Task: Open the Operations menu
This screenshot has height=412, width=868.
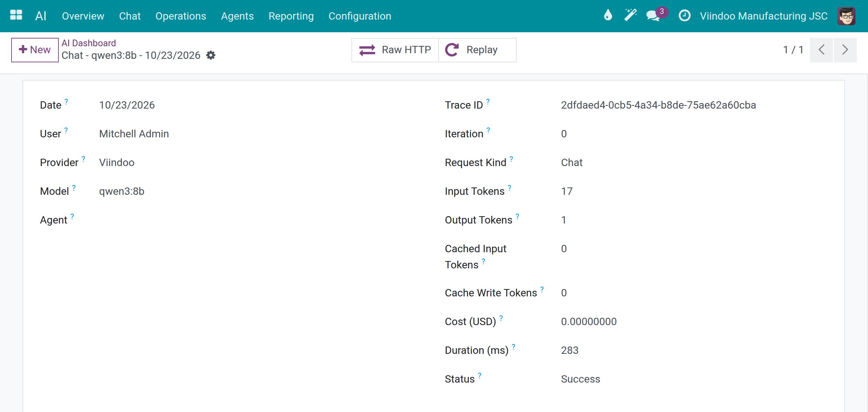Action: point(181,16)
